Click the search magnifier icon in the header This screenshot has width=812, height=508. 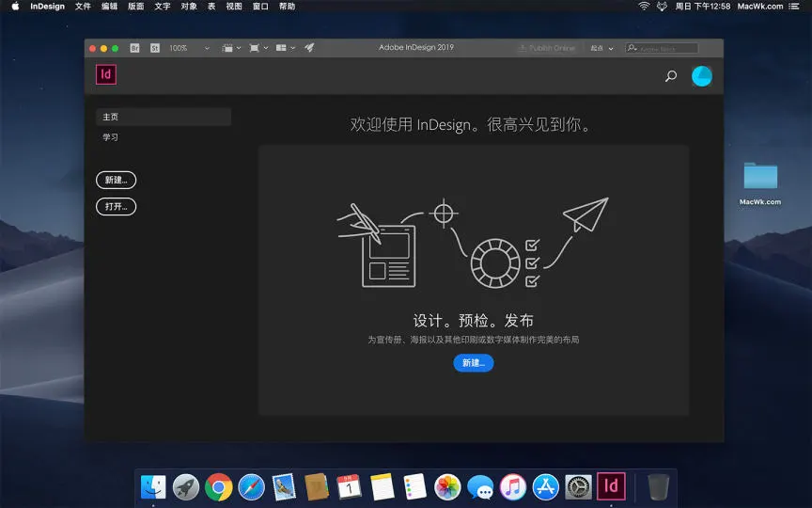click(671, 76)
